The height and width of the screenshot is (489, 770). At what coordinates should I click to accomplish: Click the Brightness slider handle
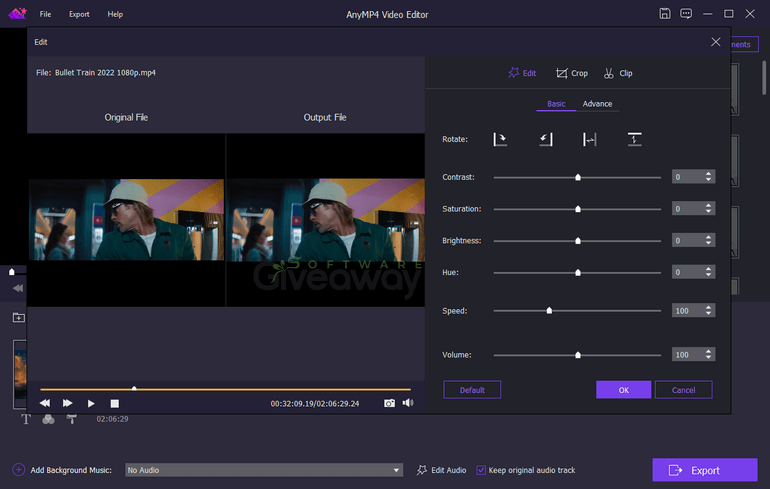pos(578,241)
